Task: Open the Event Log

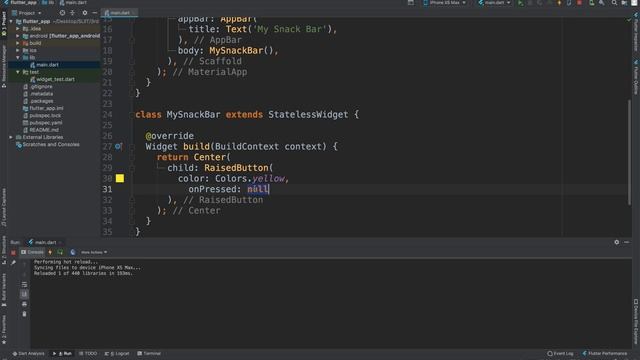Action: (x=560, y=353)
